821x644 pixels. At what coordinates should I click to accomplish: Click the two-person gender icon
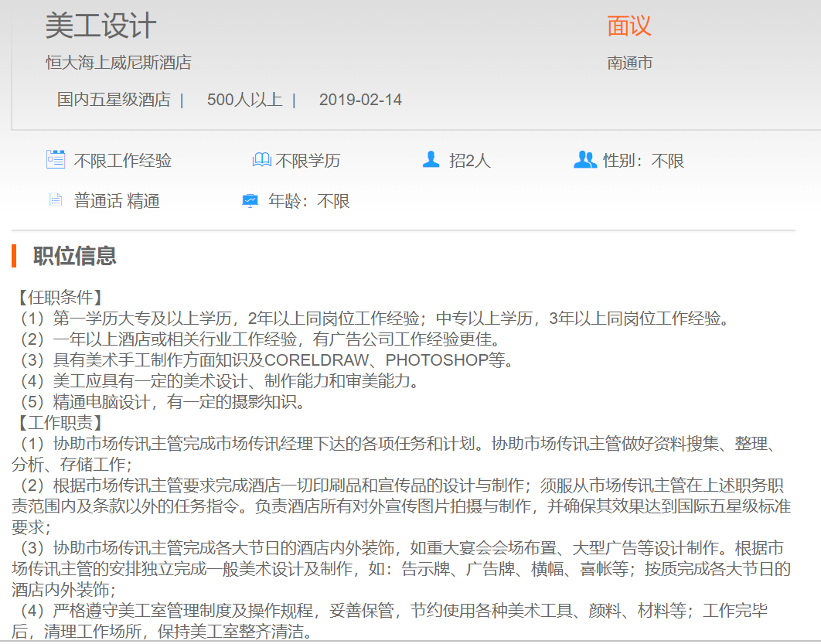(x=585, y=160)
